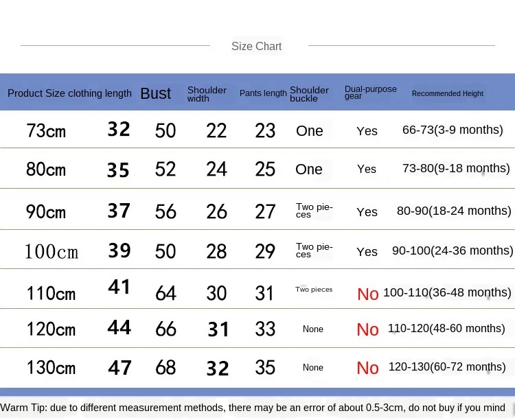
Task: Select the 130cm size label
Action: click(x=51, y=367)
